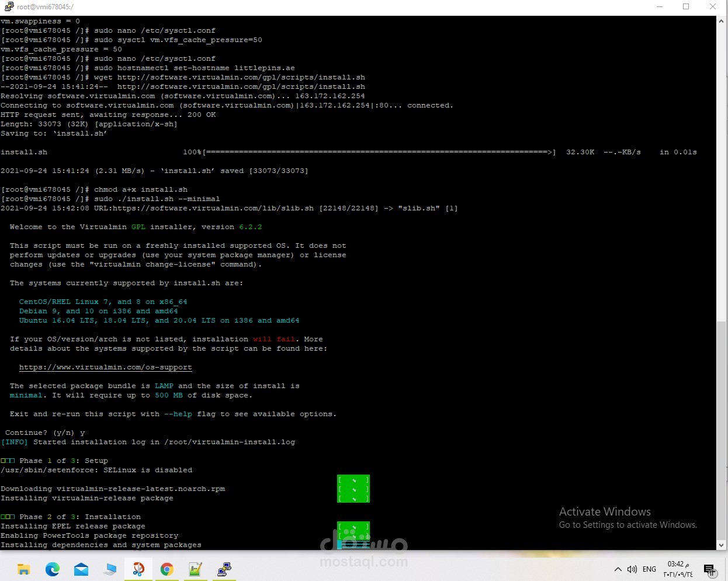The width and height of the screenshot is (728, 581).
Task: Click 'Enabling PowerTools package repository' line
Action: coord(89,535)
